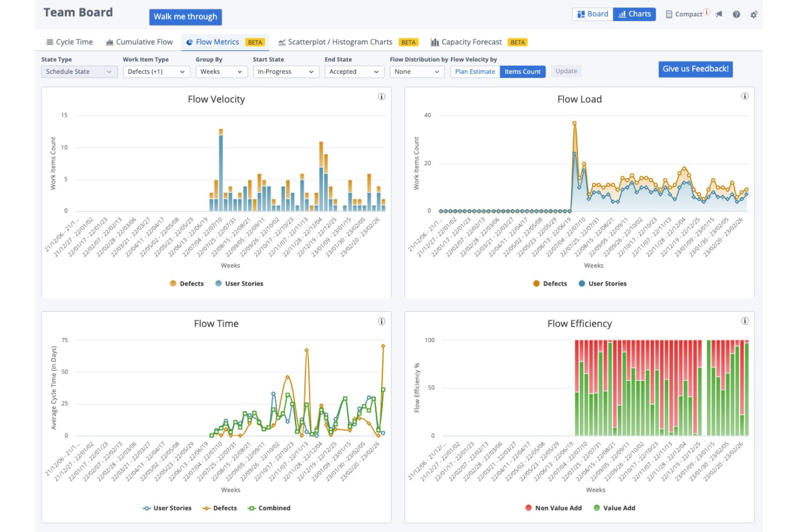Image resolution: width=798 pixels, height=532 pixels.
Task: Go to the Cycle Time tab
Action: pyautogui.click(x=70, y=42)
